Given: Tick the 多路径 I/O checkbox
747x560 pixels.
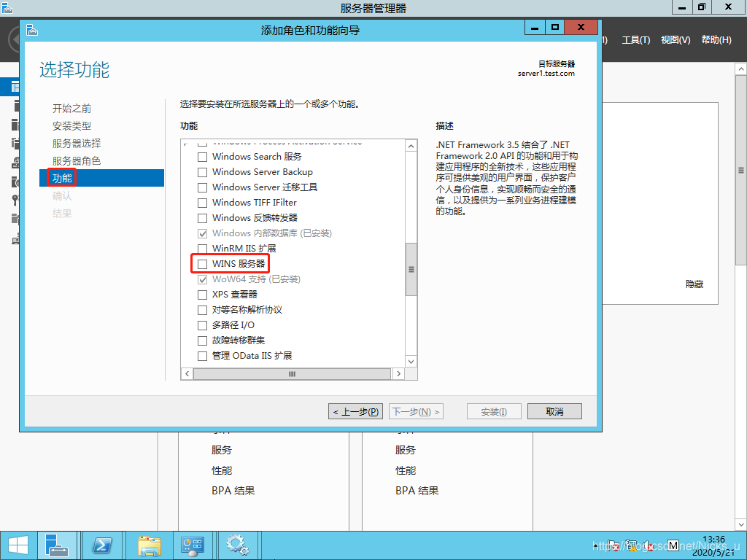Looking at the screenshot, I should click(x=203, y=325).
